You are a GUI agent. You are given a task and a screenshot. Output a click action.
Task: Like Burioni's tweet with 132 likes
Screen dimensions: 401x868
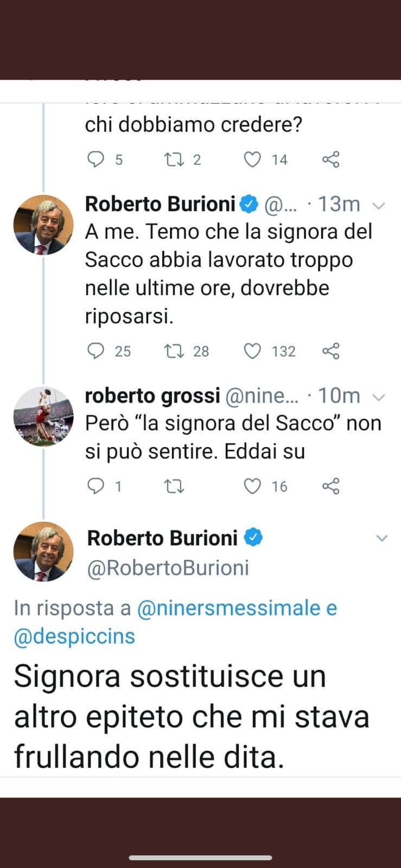pos(252,351)
